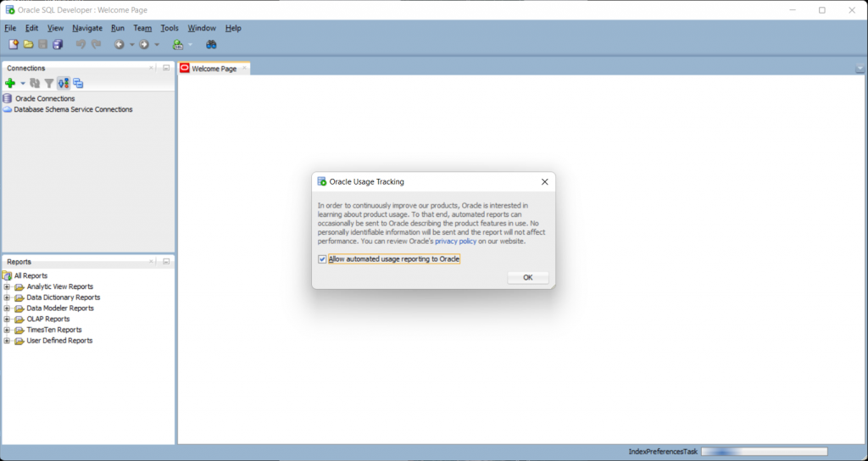This screenshot has width=868, height=461.
Task: Expand the TimesTen Reports node
Action: pyautogui.click(x=7, y=330)
